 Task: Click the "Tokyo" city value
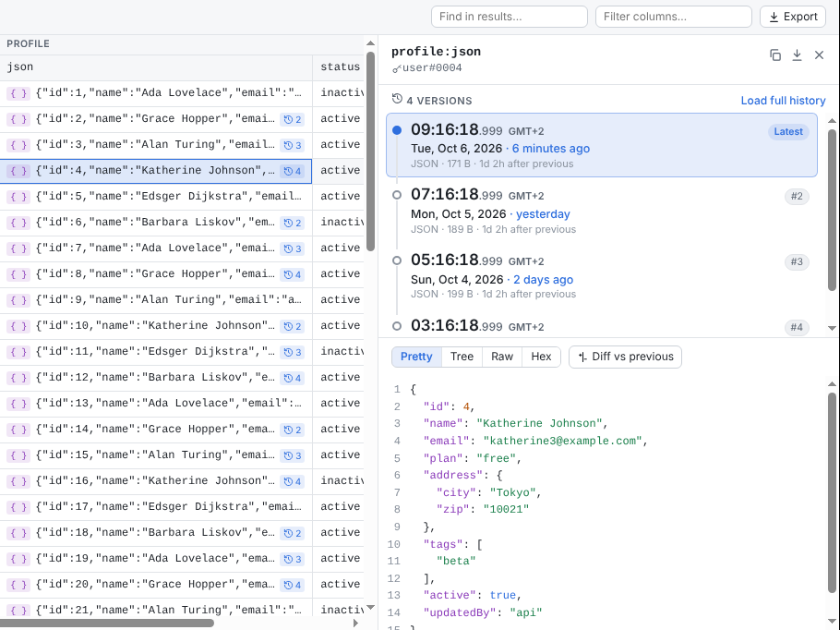click(512, 492)
